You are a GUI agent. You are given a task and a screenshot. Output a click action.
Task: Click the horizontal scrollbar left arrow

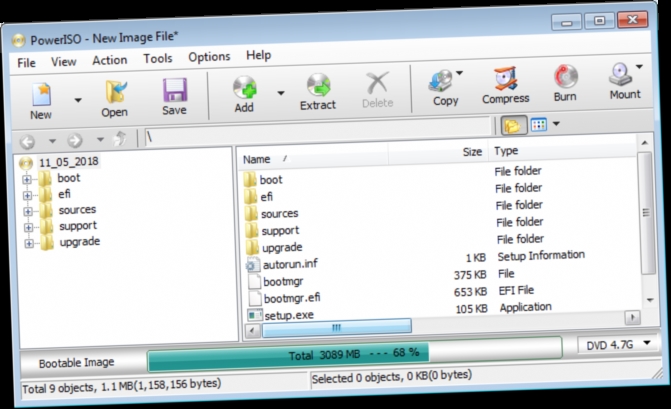click(253, 331)
